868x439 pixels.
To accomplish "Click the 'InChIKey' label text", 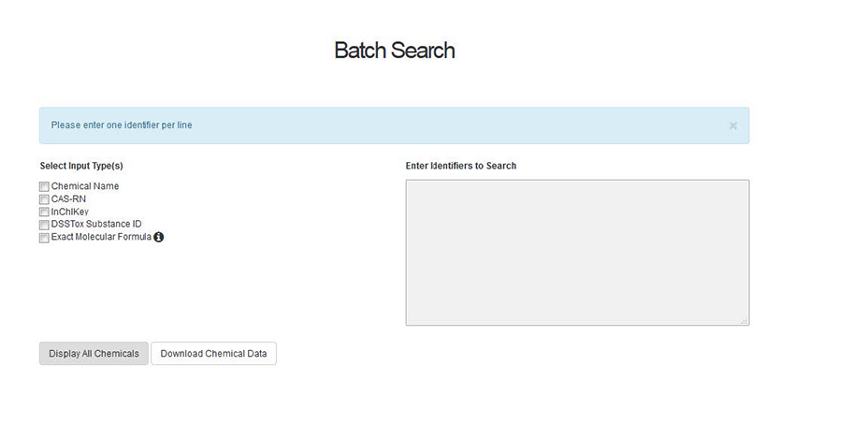I will (x=70, y=212).
